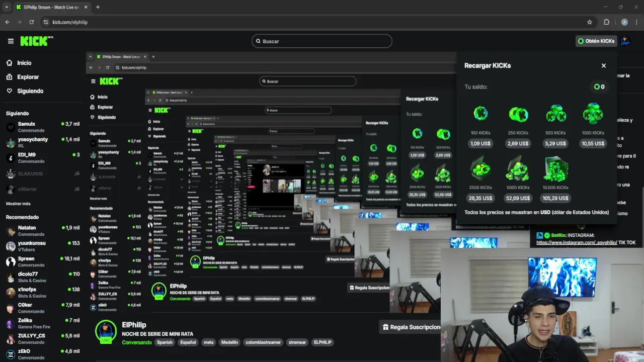644x362 pixels.
Task: Open yuunkurosu recommended channel
Action: 42,246
